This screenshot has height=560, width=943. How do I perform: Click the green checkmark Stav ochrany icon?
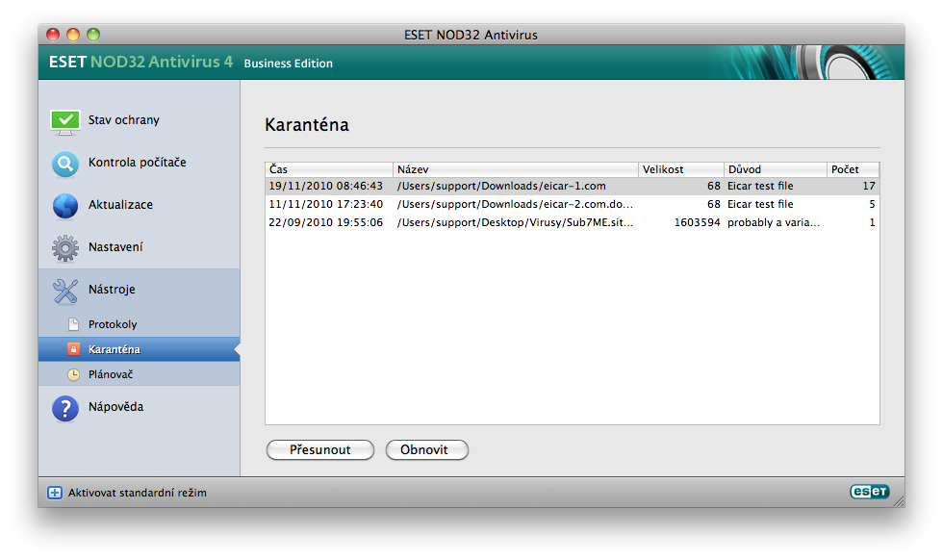[x=65, y=122]
